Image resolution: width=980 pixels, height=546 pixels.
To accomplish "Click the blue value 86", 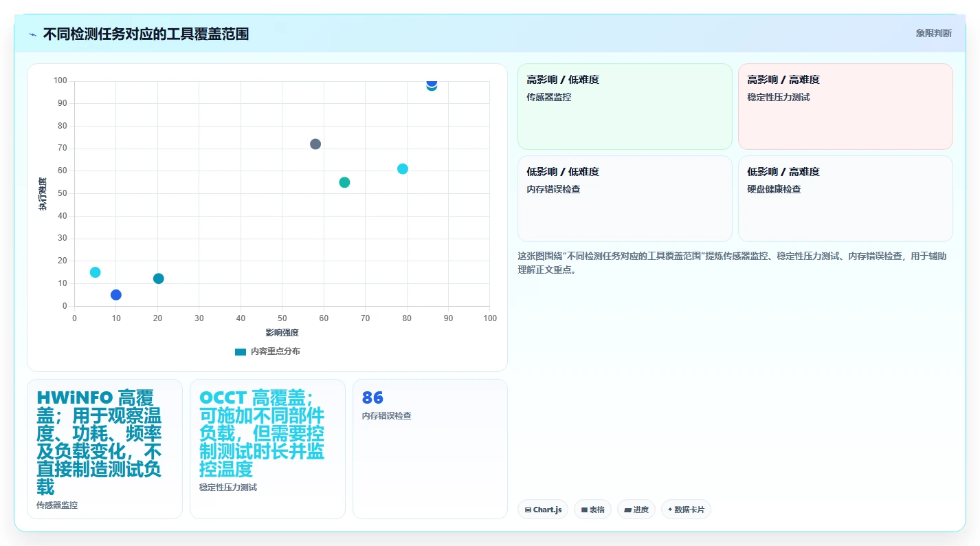I will click(x=372, y=397).
